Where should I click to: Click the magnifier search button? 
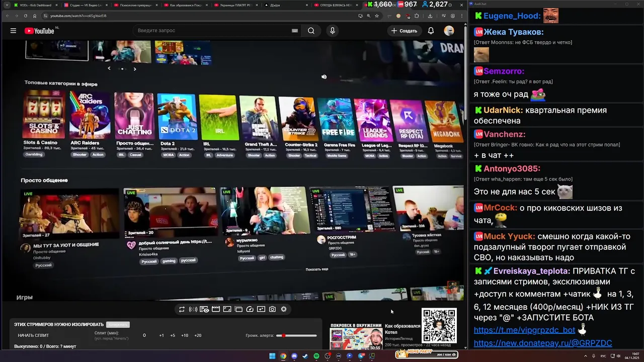(x=311, y=31)
